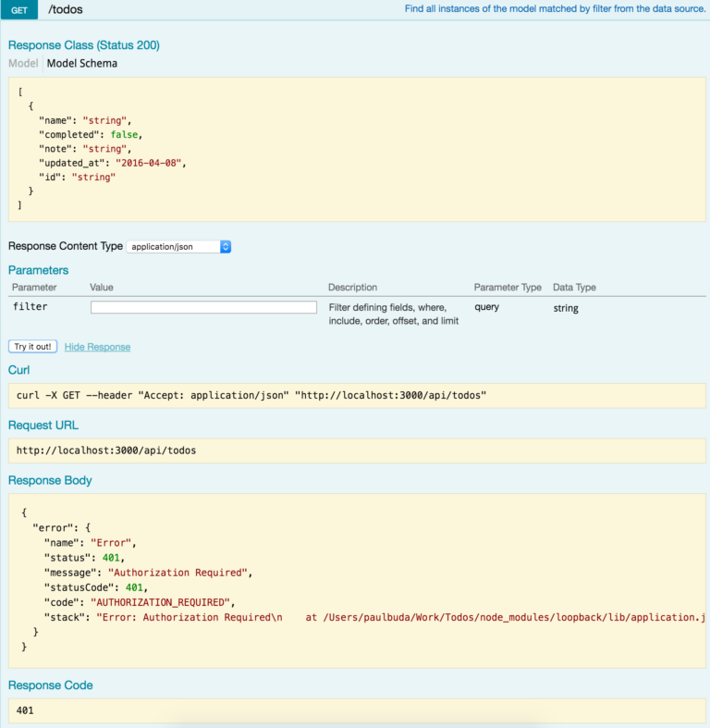Click the example JSON model schema box
Image resolution: width=710 pixels, height=728 pixels.
355,150
